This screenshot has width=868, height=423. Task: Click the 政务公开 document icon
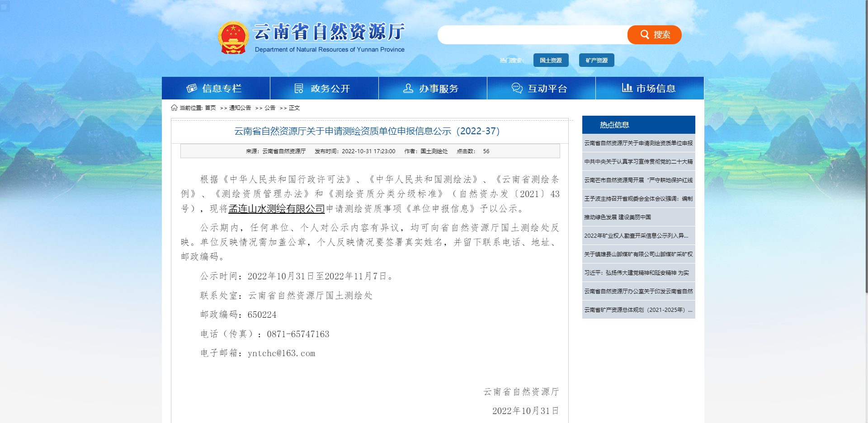298,88
